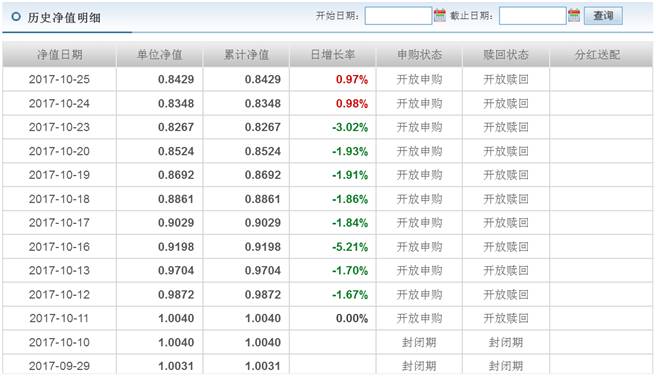Click 开放赎回 in the 2017-10-25 row

[506, 79]
